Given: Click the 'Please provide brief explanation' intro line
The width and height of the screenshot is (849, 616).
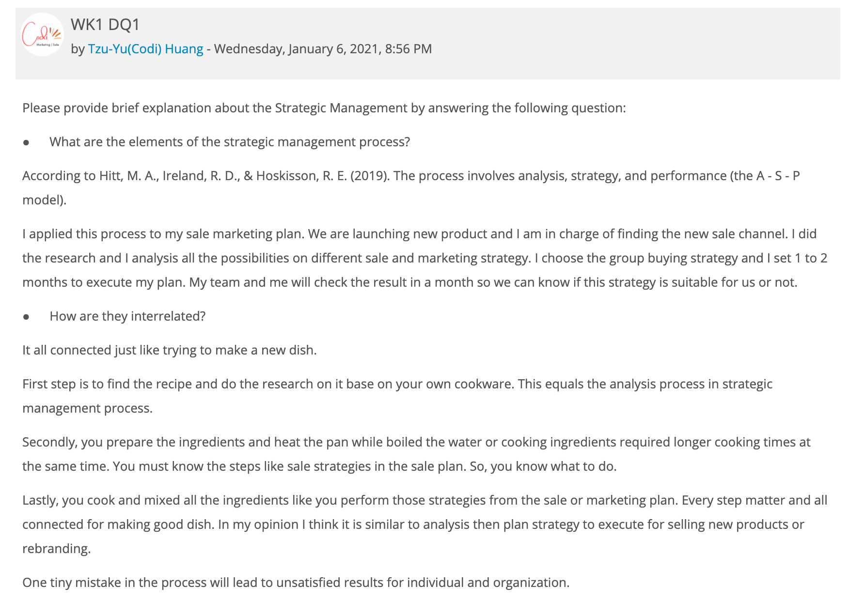Looking at the screenshot, I should pos(324,108).
